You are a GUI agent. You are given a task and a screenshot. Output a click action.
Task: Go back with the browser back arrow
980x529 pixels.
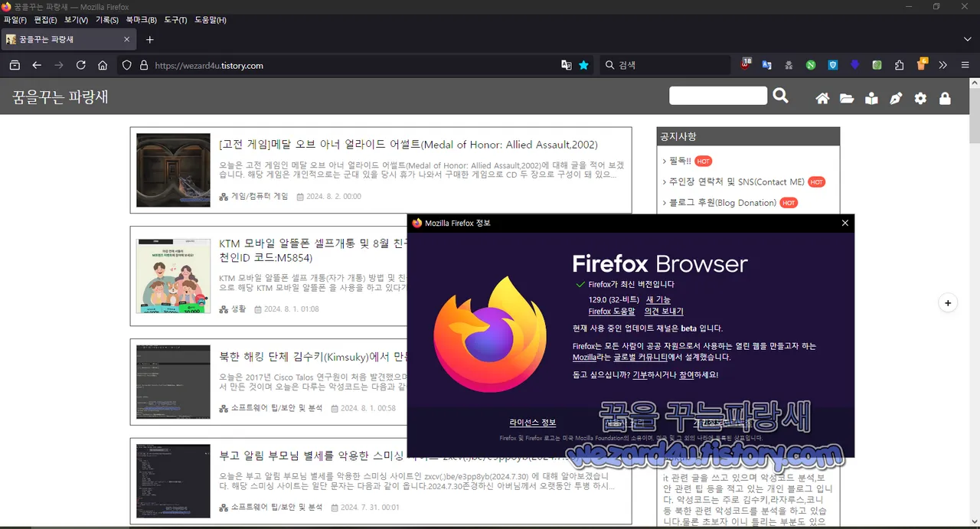click(36, 65)
